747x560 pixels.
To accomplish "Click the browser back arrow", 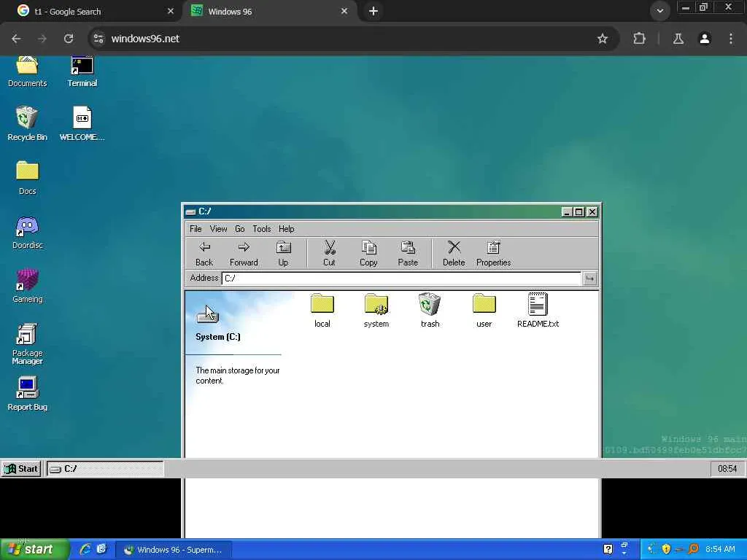I will 16,39.
